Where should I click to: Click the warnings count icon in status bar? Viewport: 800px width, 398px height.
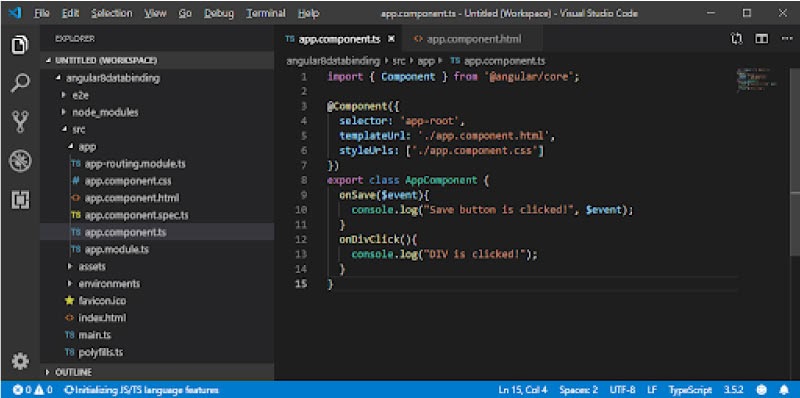43,390
